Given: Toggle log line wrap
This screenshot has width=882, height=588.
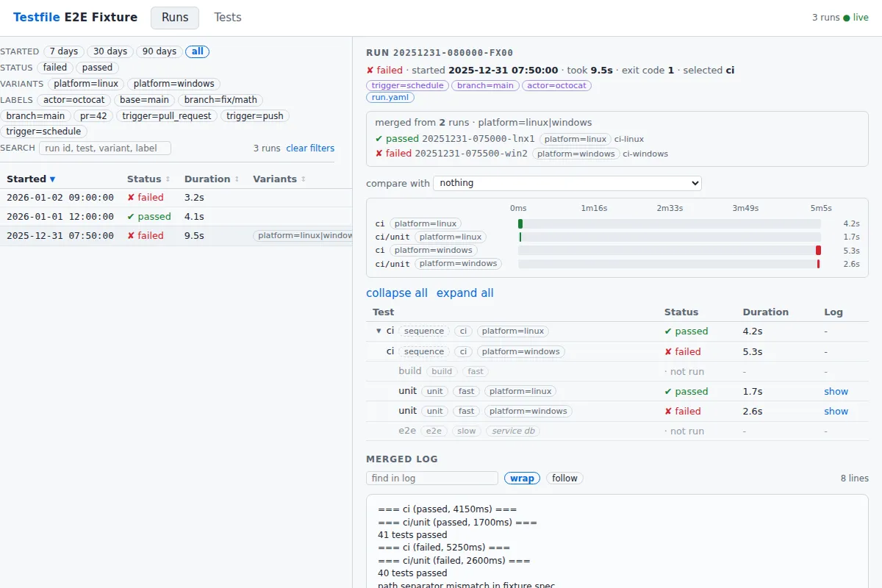Looking at the screenshot, I should pos(522,478).
